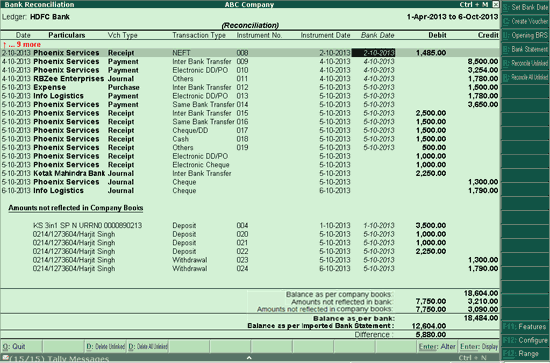Click Enter: Display bottom button
This screenshot has width=550, height=363.
pos(479,347)
